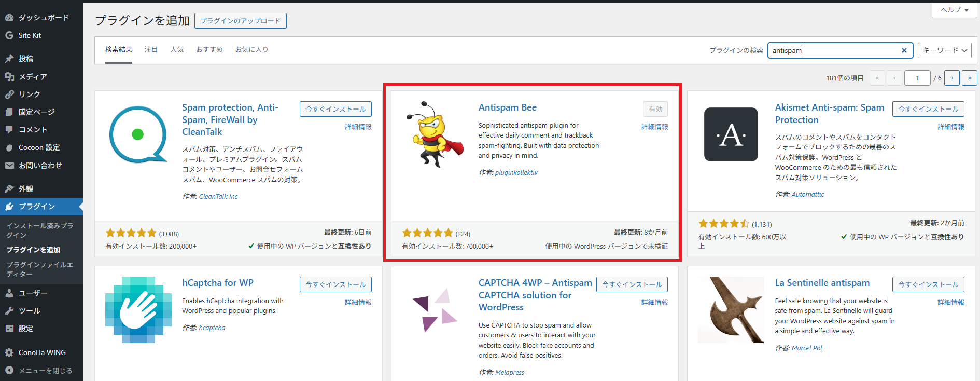Viewport: 980px width, 381px height.
Task: Select the search results tab
Action: pos(119,50)
